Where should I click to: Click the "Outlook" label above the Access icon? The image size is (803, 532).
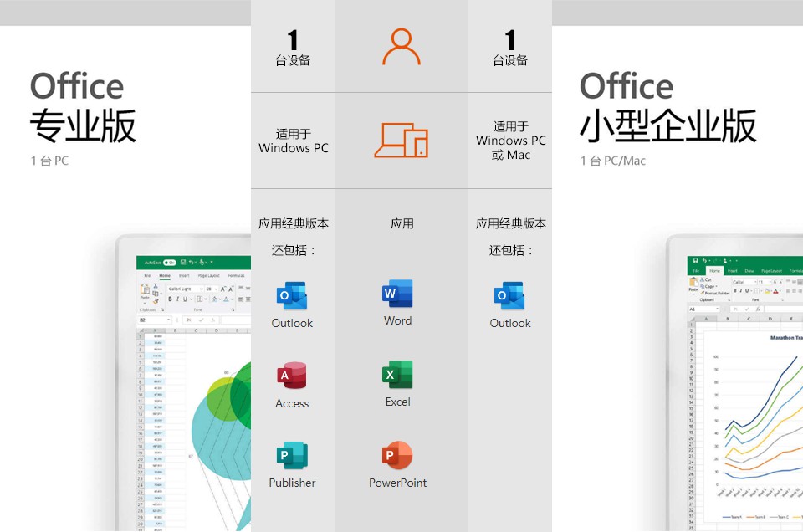point(292,323)
